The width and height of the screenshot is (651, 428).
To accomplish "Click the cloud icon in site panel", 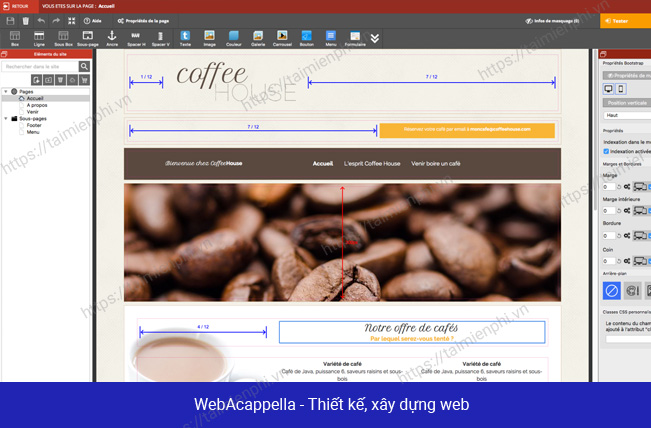I will click(x=72, y=80).
